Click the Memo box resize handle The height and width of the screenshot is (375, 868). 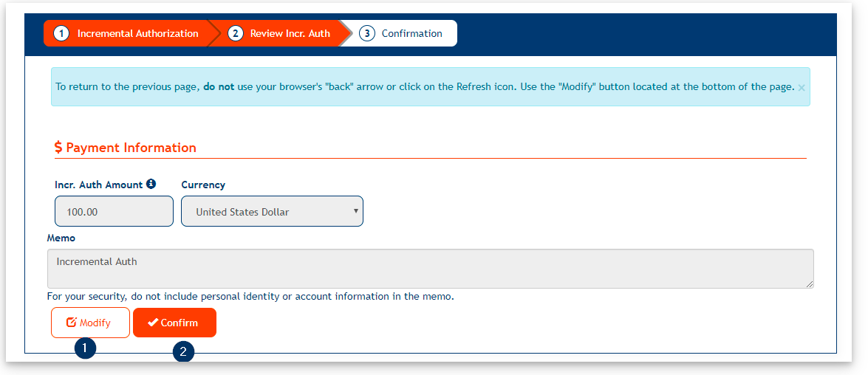click(810, 283)
